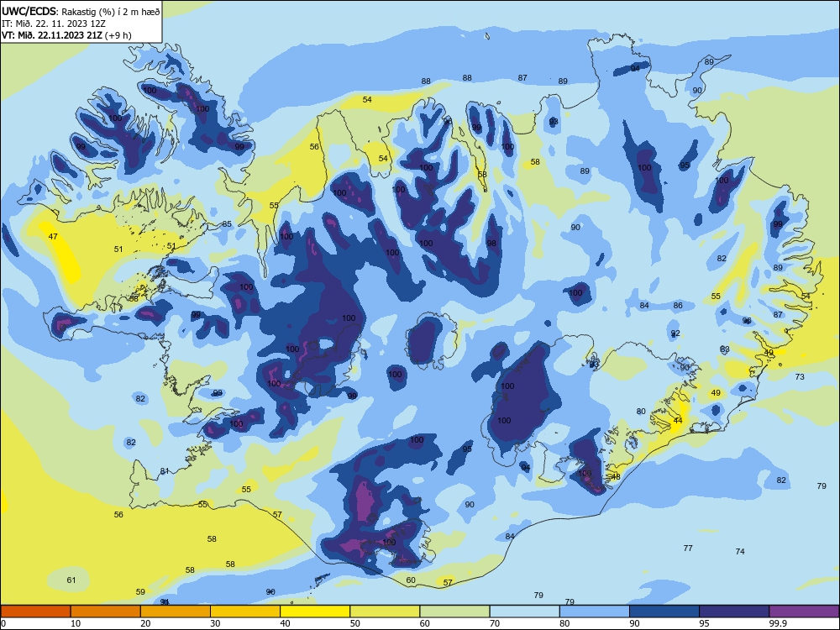The height and width of the screenshot is (630, 840).
Task: Click the humidity value '86' on the map
Action: point(678,306)
